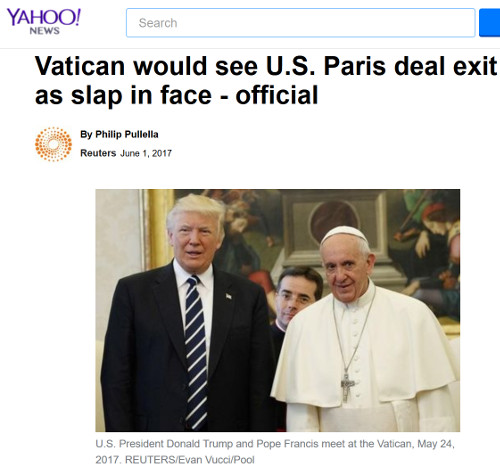Click the gold picture frame in the photo
500x471 pixels.
pyautogui.click(x=156, y=229)
